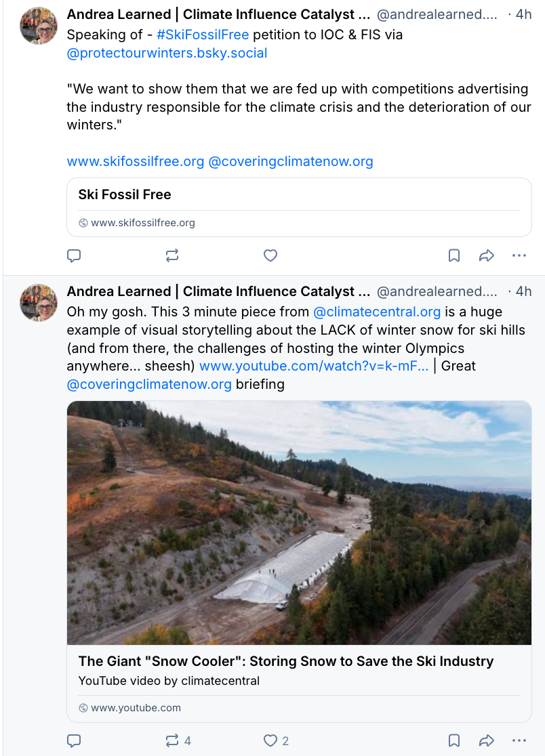The width and height of the screenshot is (545, 756).
Task: Open the @climatecentral.org mention
Action: click(377, 312)
